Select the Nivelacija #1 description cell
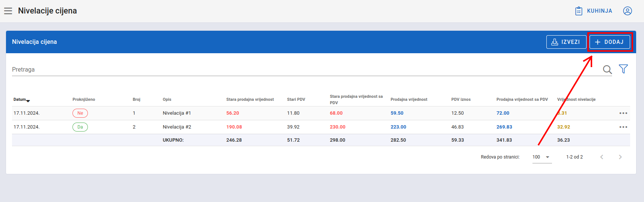Image resolution: width=644 pixels, height=202 pixels. (177, 113)
